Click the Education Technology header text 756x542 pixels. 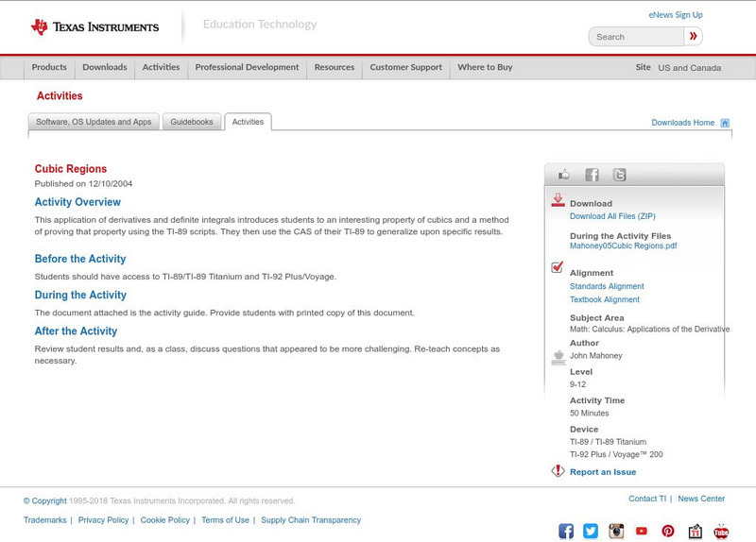[260, 25]
